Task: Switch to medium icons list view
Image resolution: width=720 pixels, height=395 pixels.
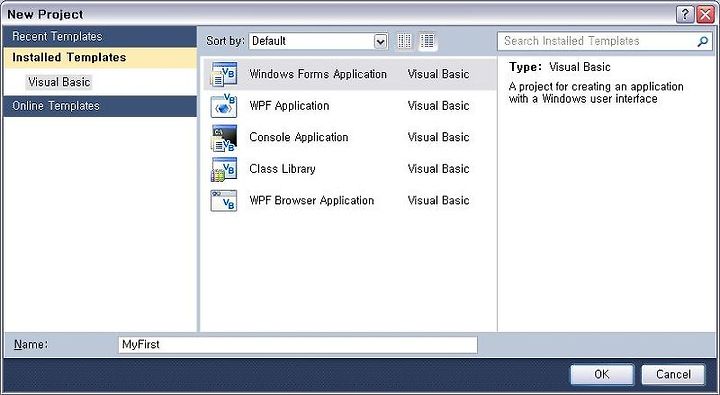Action: [428, 41]
